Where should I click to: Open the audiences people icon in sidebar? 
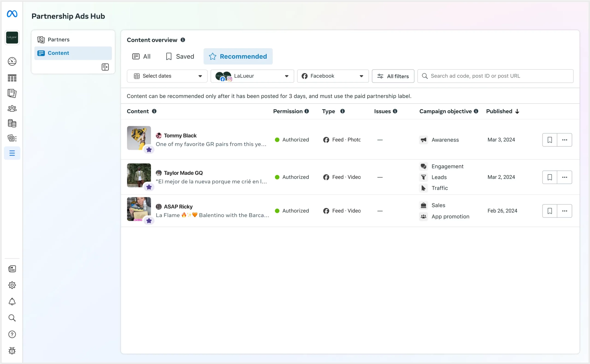pyautogui.click(x=12, y=108)
